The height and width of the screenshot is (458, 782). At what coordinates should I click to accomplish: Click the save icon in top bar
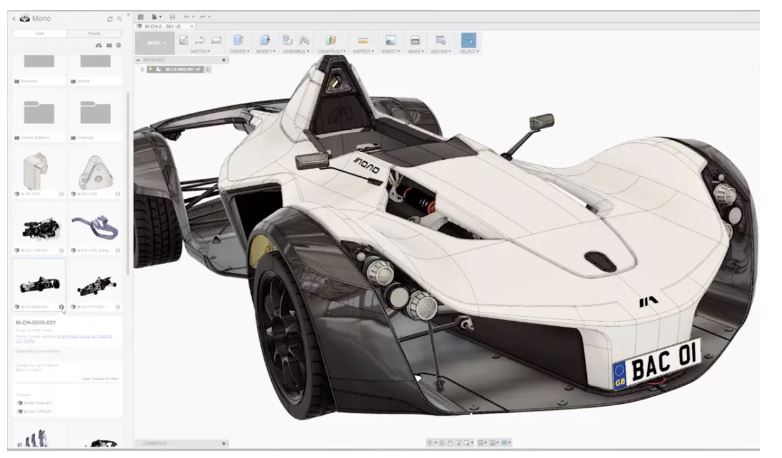173,17
